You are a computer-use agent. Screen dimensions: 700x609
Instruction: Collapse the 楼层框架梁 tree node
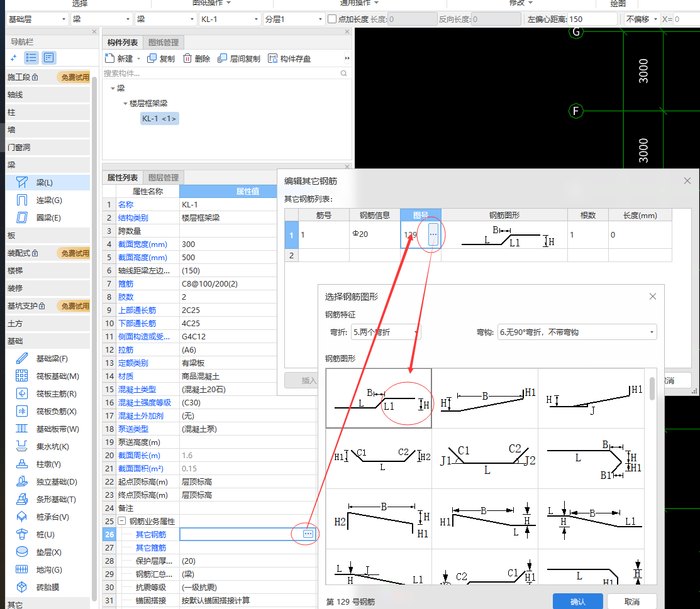click(x=125, y=104)
